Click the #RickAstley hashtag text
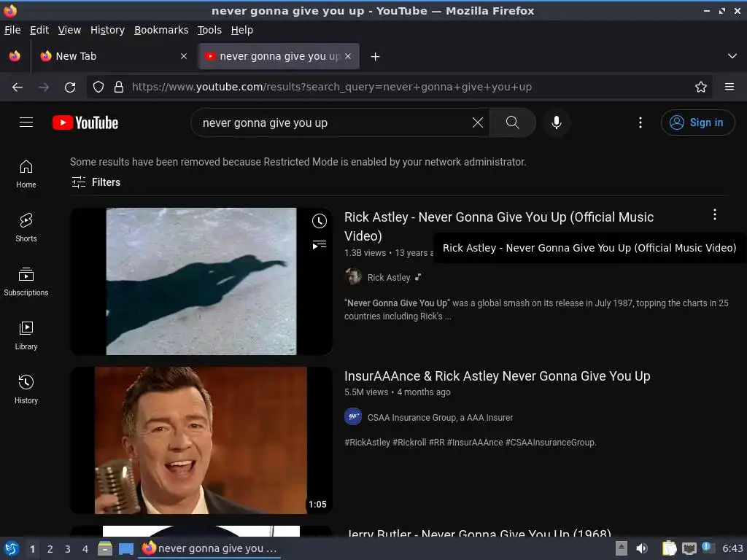The image size is (747, 560). 367,443
